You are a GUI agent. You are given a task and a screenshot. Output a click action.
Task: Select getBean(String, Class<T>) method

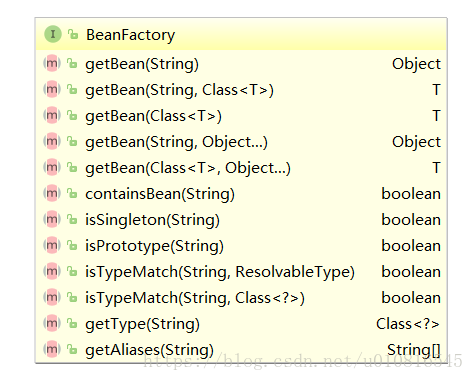click(x=241, y=89)
